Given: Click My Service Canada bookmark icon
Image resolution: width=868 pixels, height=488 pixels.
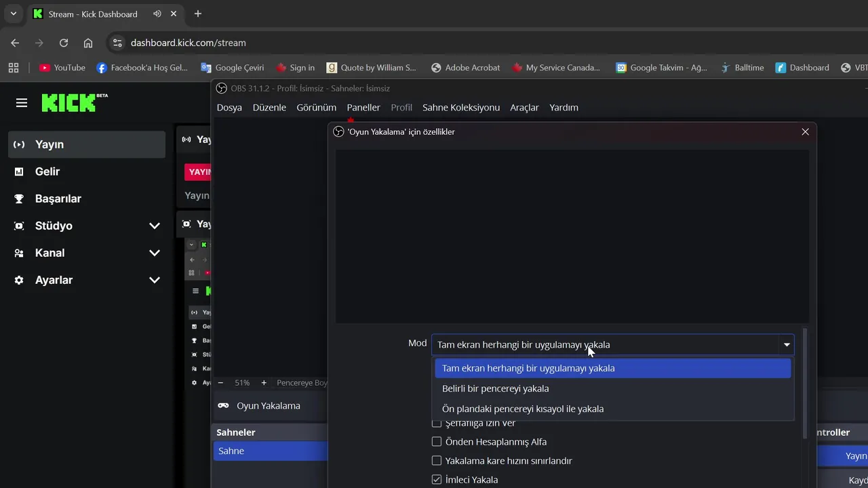Looking at the screenshot, I should pos(517,68).
